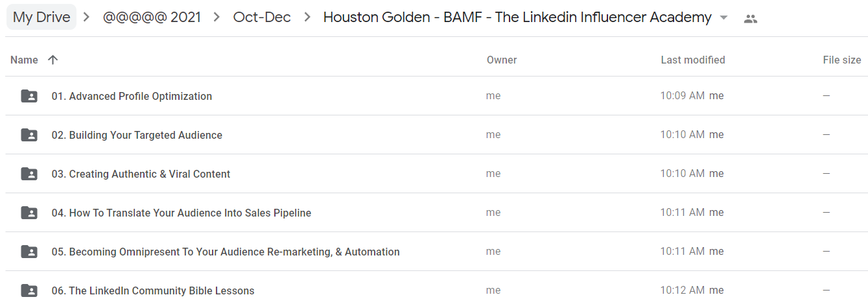Click folder icon for How To Translate Your Audience

(x=29, y=213)
